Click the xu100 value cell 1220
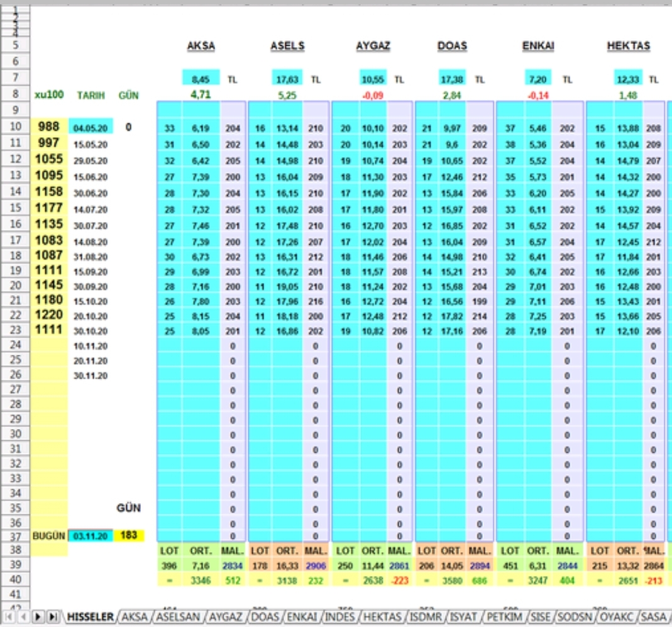672x627 pixels. pos(50,315)
